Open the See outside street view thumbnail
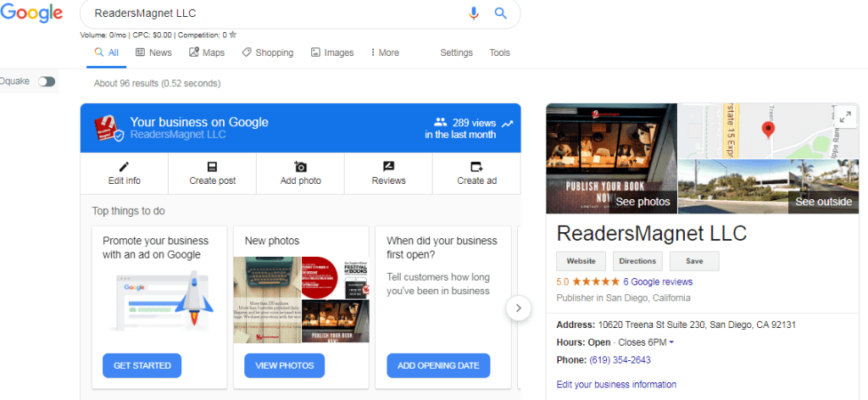This screenshot has width=868, height=400. coord(768,187)
